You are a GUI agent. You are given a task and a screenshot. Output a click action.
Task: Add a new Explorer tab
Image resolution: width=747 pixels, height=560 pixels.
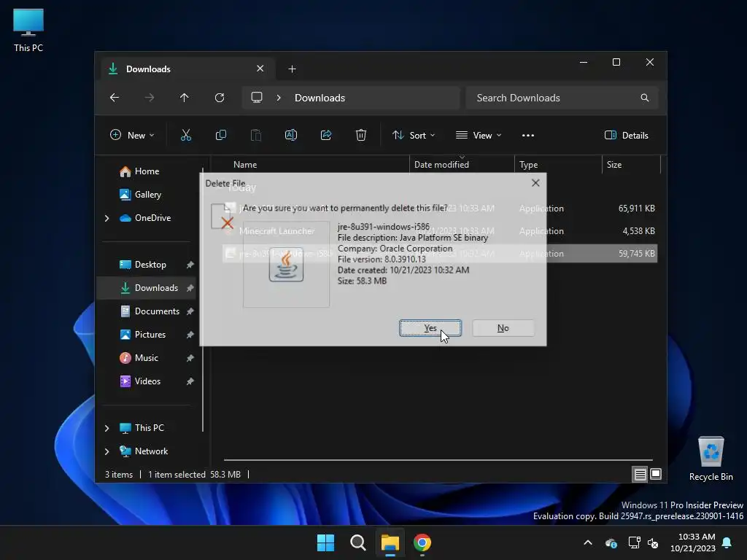[292, 69]
